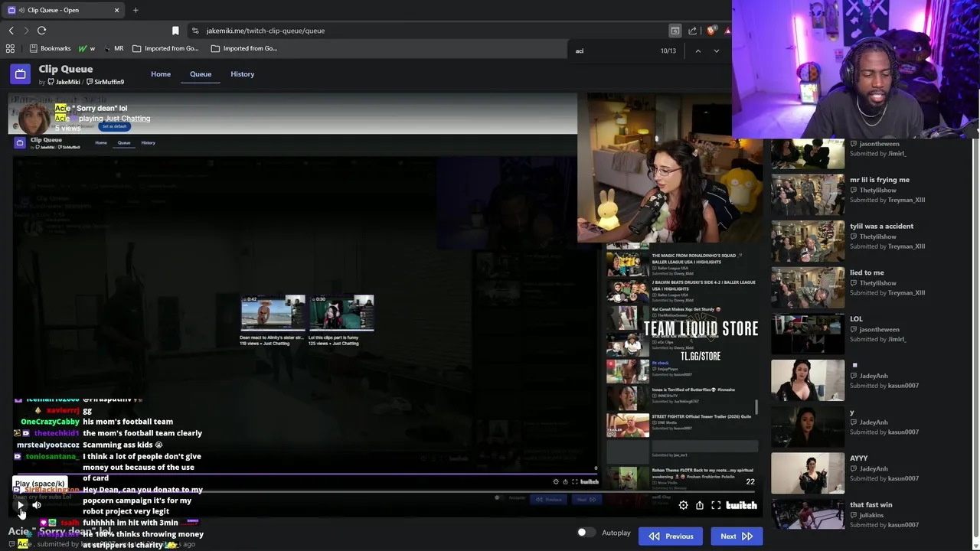
Task: Go to the Previous clip
Action: coord(671,536)
